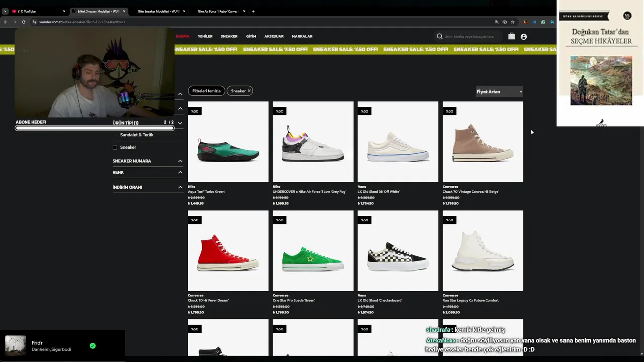Click the green One Star shoe image
This screenshot has width=644, height=362.
tap(313, 250)
